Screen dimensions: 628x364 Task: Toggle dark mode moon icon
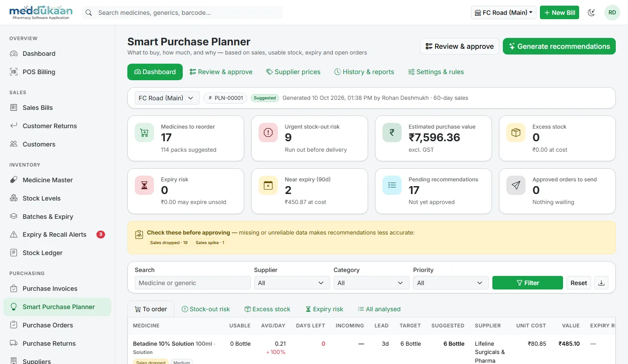click(591, 13)
